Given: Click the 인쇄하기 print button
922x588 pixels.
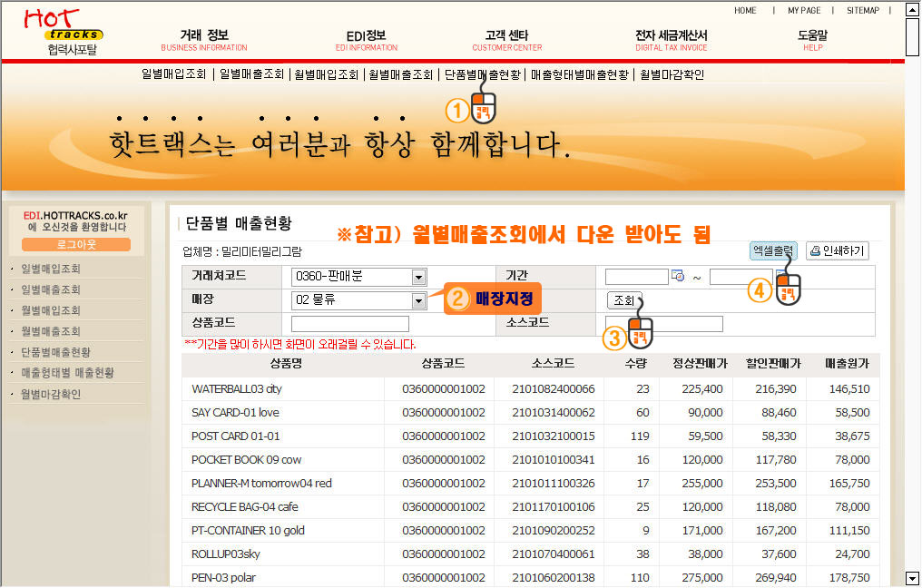Looking at the screenshot, I should pyautogui.click(x=838, y=251).
